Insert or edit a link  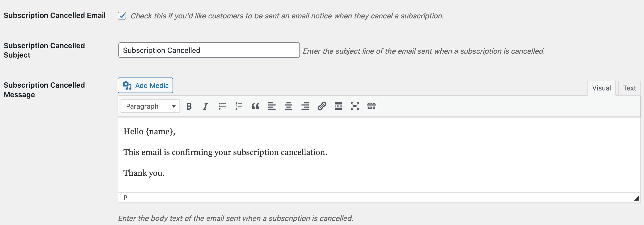tap(322, 106)
